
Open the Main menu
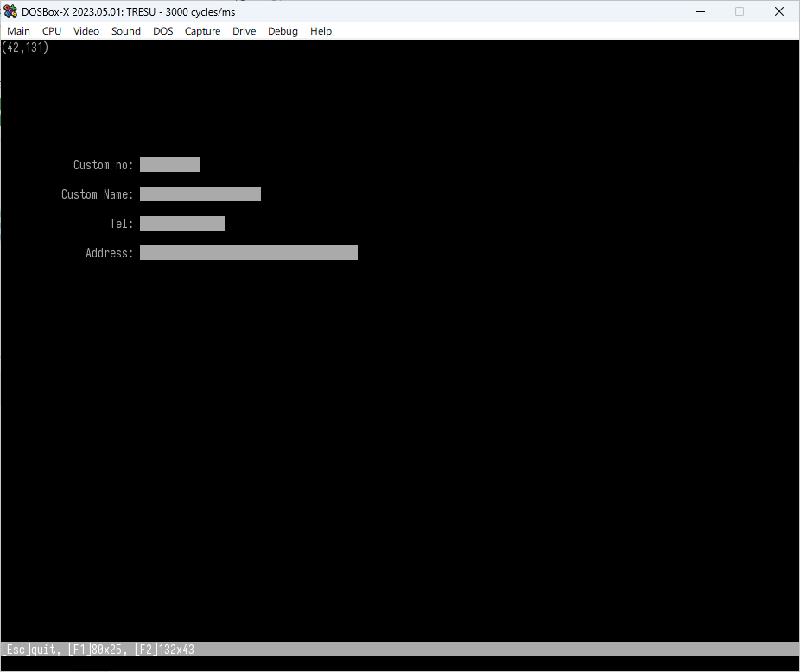pos(18,31)
